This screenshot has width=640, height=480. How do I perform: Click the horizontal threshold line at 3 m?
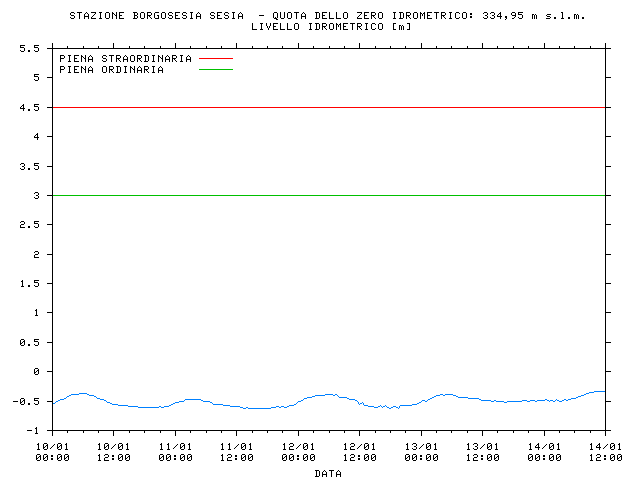(x=330, y=195)
